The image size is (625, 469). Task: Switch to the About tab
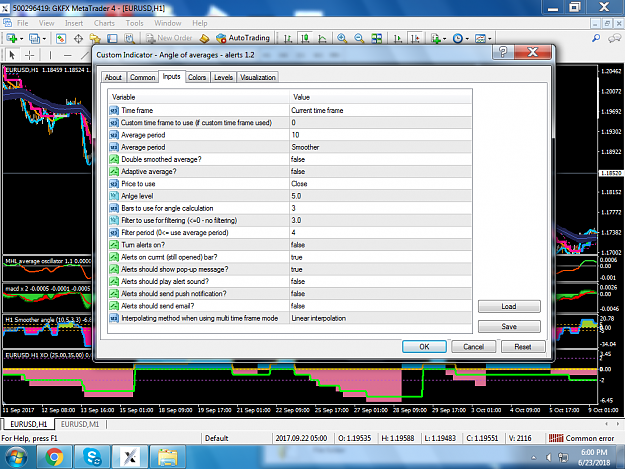[113, 77]
